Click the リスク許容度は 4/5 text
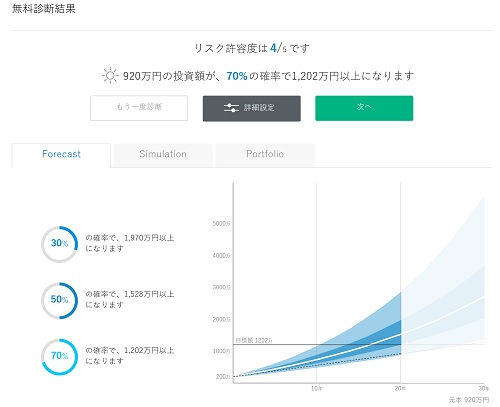The height and width of the screenshot is (407, 500). [x=252, y=48]
